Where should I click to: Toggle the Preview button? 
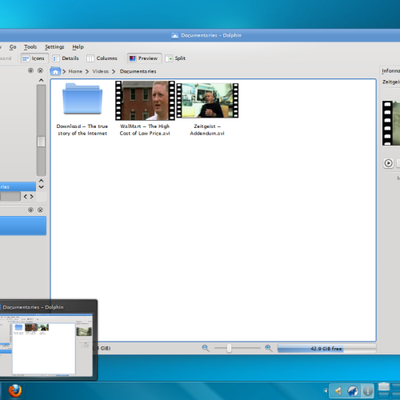tap(144, 58)
